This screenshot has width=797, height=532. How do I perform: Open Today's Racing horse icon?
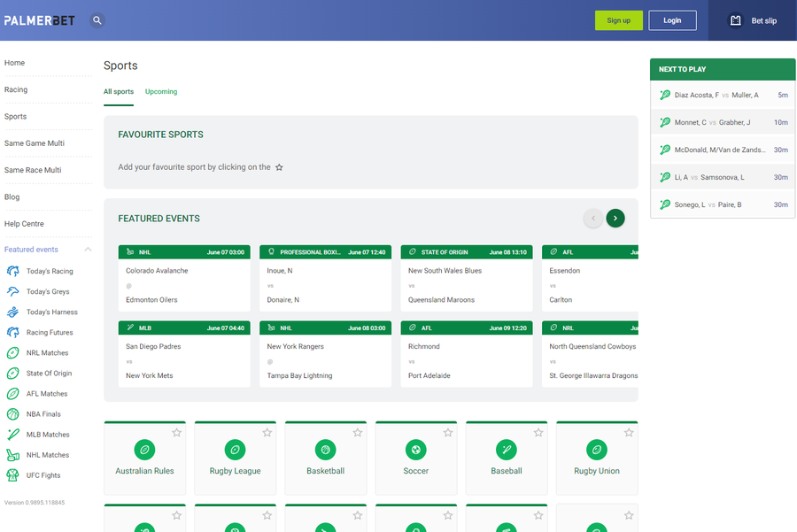[x=12, y=272]
